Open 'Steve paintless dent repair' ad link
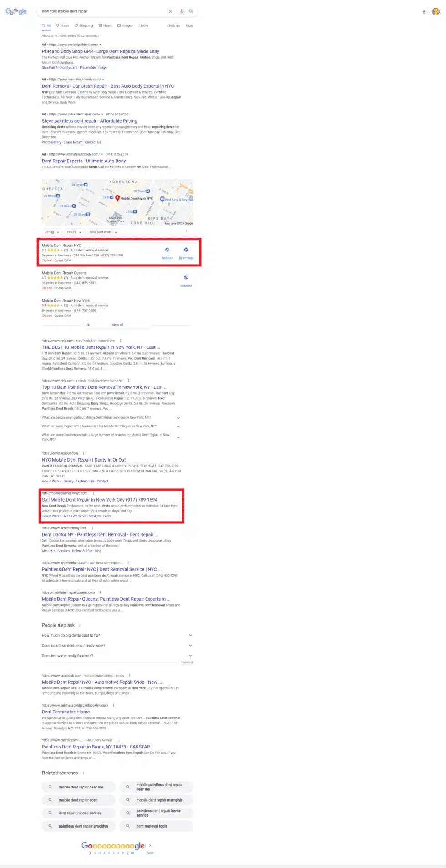The image size is (446, 868). point(90,121)
